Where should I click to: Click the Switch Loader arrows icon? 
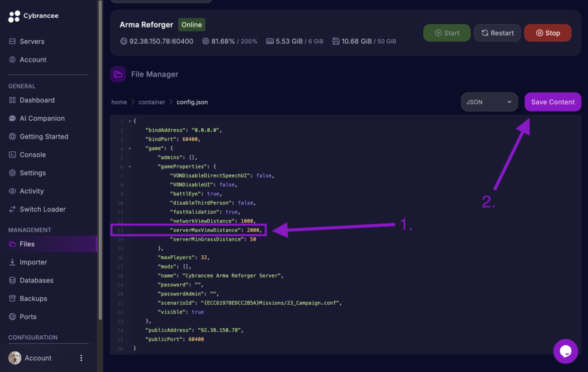click(13, 209)
